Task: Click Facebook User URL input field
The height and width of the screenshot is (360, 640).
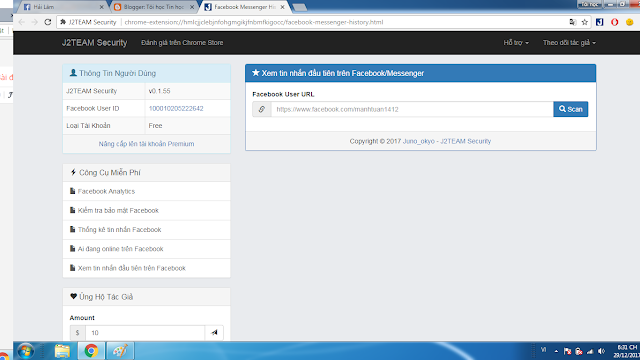Action: tap(412, 109)
